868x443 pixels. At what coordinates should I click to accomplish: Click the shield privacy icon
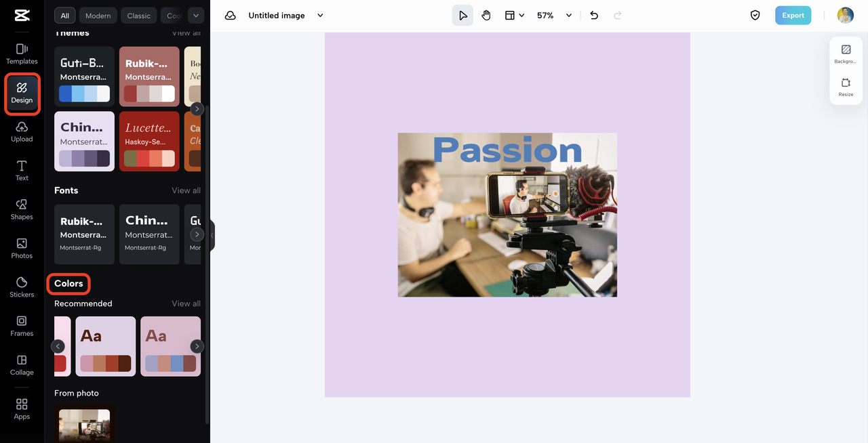(x=755, y=16)
